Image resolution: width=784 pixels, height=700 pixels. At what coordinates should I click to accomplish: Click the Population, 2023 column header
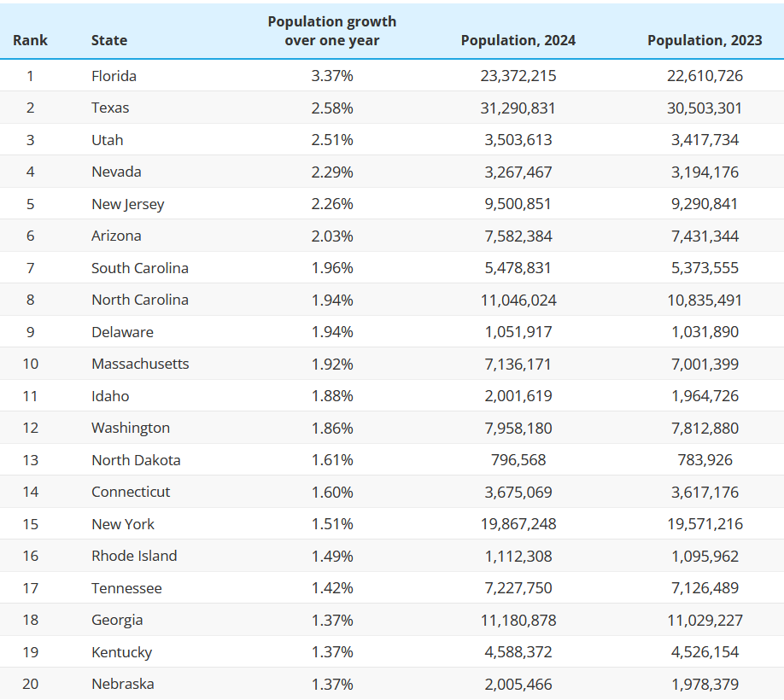pos(705,40)
